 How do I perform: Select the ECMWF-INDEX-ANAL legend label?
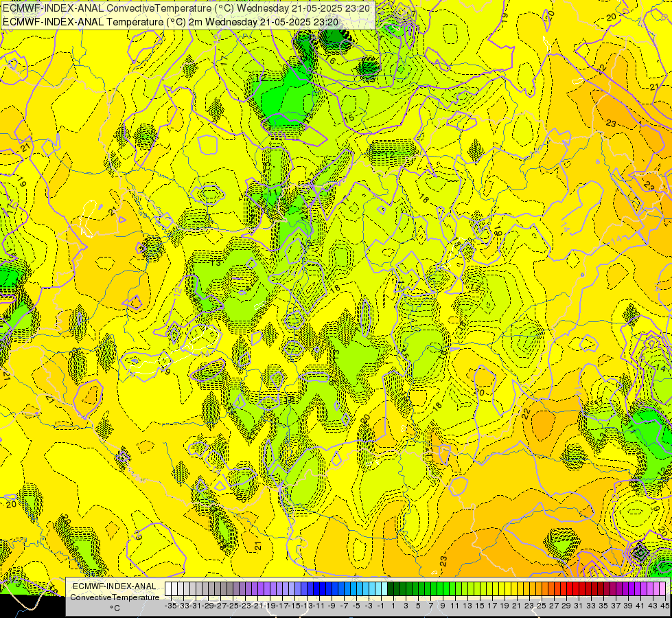pyautogui.click(x=115, y=586)
